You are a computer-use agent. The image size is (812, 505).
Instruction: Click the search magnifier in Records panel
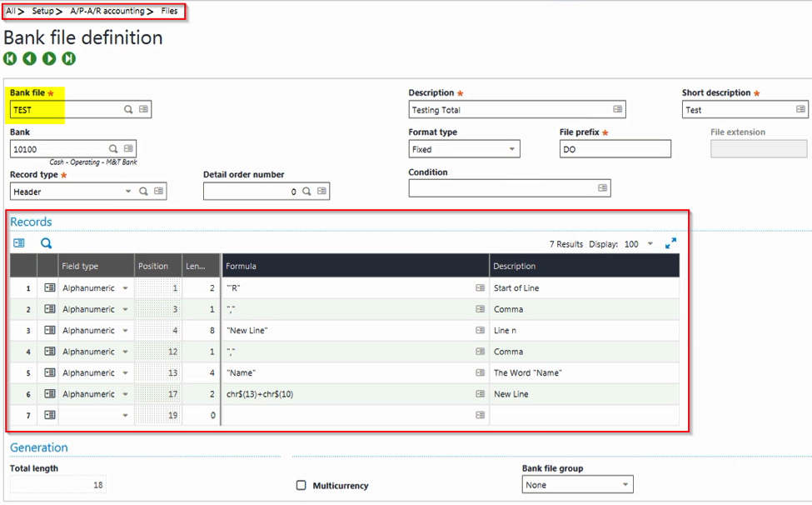coord(46,242)
